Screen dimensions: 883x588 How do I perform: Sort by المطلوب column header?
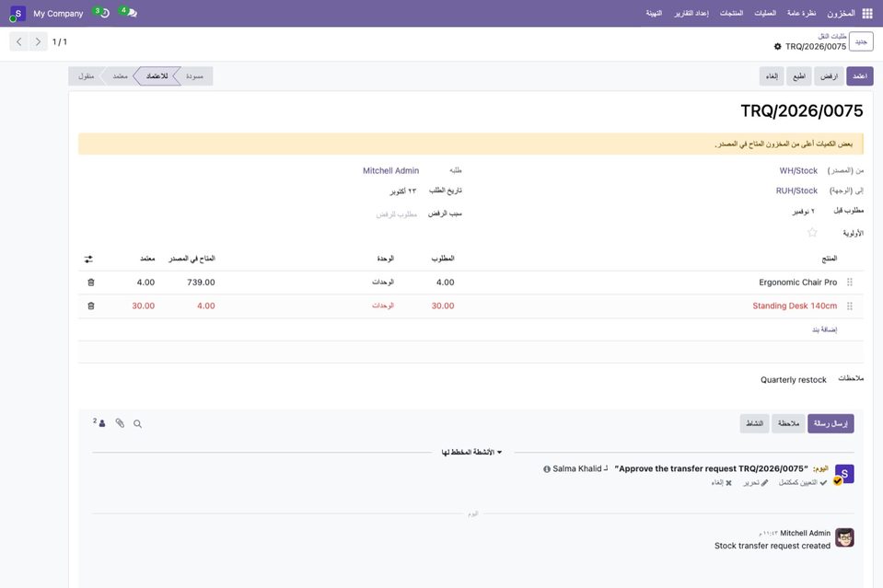[x=443, y=259]
